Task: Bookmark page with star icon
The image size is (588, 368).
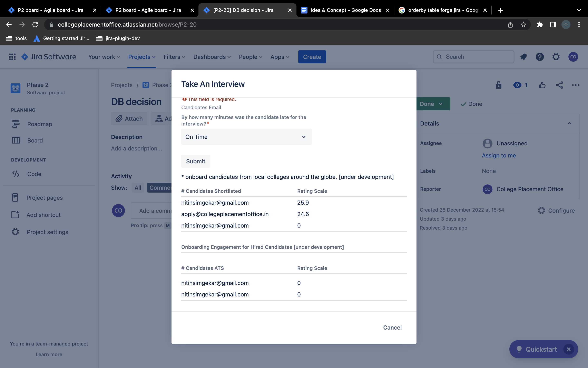Action: click(x=523, y=25)
